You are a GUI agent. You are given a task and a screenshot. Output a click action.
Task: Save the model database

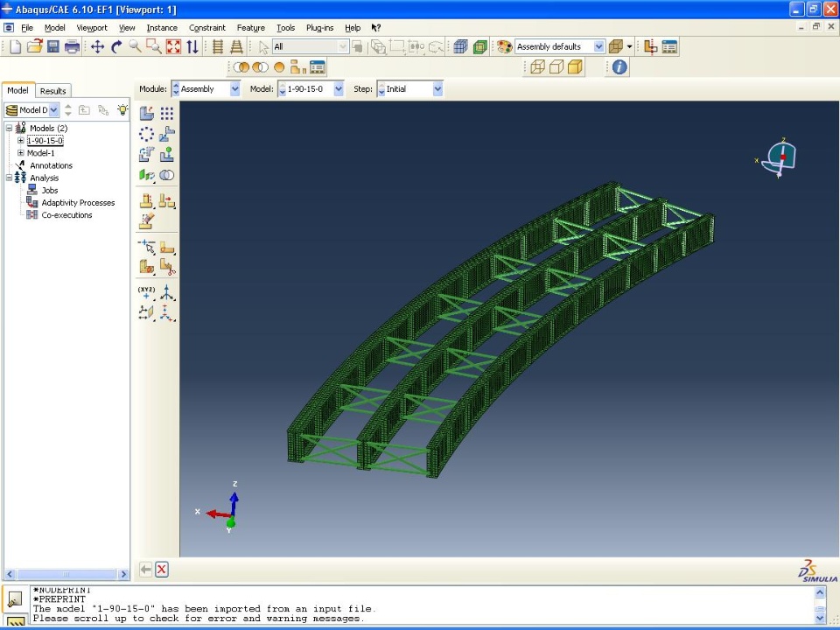pos(53,47)
